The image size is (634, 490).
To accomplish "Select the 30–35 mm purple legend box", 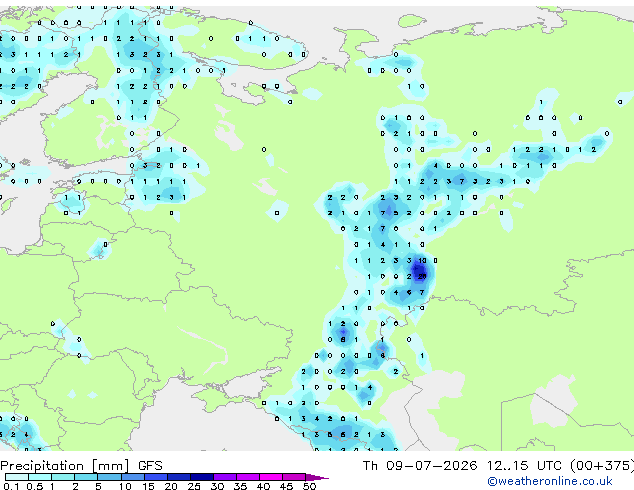I will click(225, 477).
